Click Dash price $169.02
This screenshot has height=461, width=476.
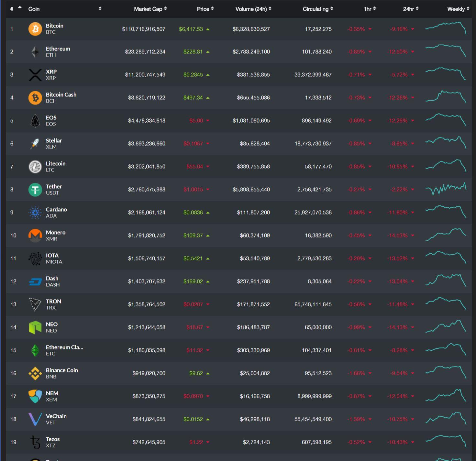193,281
